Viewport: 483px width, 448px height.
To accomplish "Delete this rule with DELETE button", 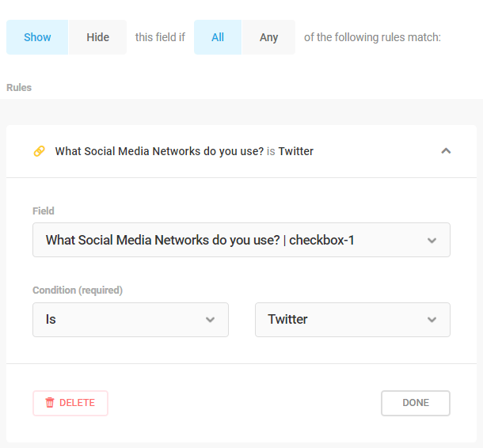I will (70, 403).
